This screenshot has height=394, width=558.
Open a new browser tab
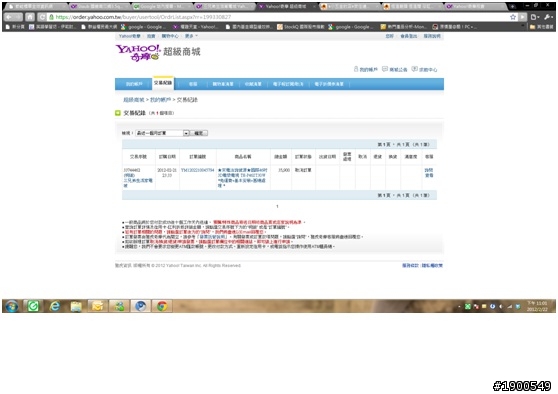(x=512, y=6)
